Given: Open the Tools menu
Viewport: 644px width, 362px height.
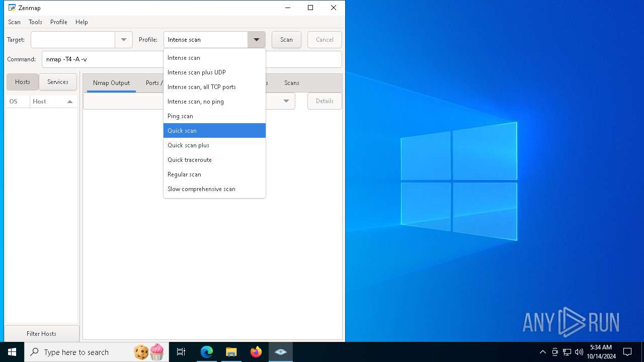Looking at the screenshot, I should pyautogui.click(x=35, y=22).
